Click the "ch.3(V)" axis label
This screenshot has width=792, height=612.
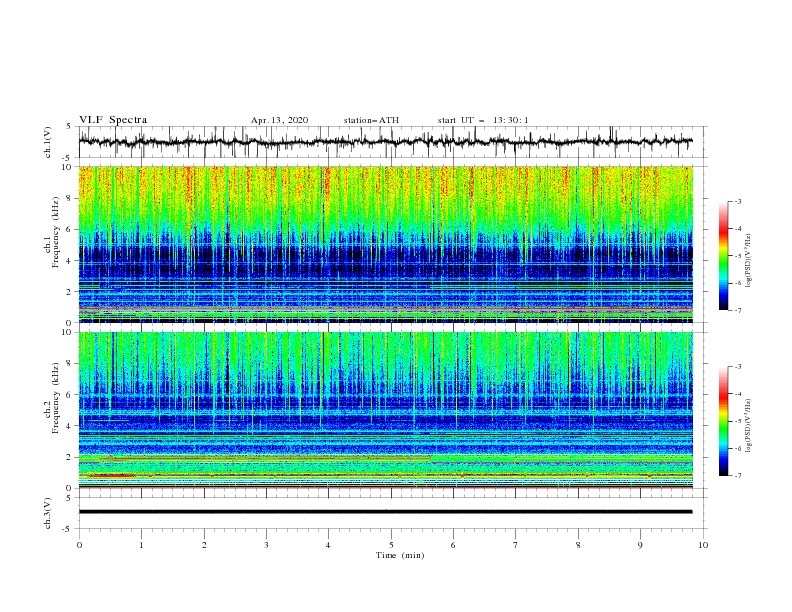[x=48, y=513]
